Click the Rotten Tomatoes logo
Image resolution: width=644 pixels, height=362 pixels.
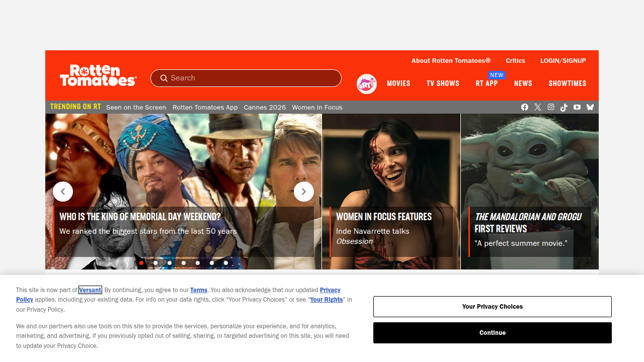pyautogui.click(x=98, y=75)
